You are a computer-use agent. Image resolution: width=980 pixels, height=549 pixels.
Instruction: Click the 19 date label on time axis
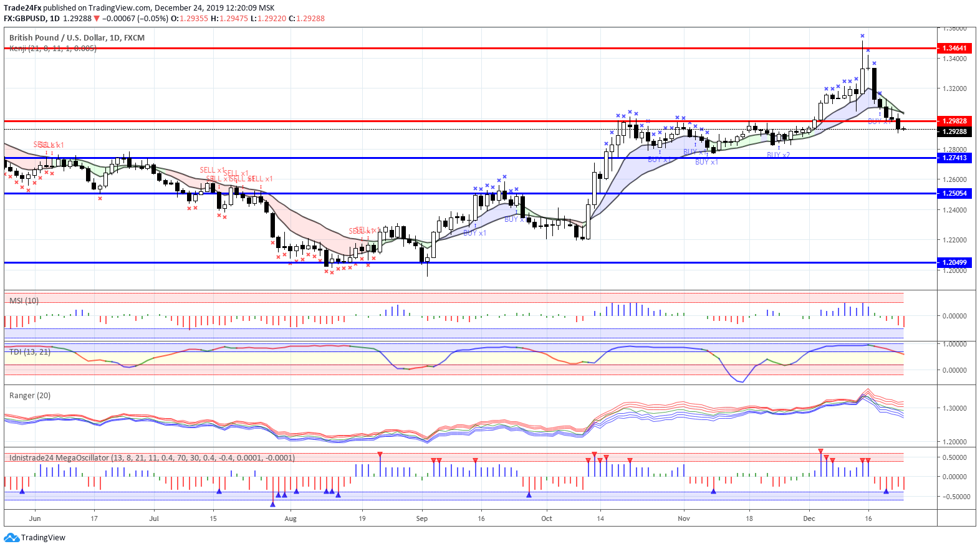(x=362, y=518)
